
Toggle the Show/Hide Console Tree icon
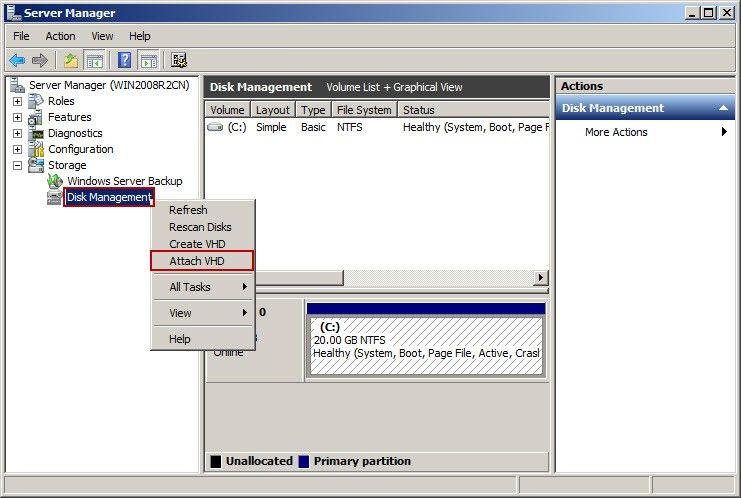coord(94,60)
